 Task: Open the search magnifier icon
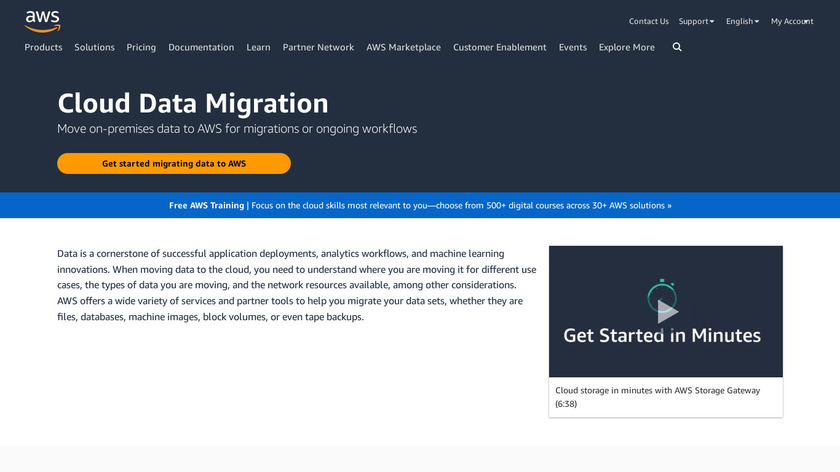(x=677, y=47)
